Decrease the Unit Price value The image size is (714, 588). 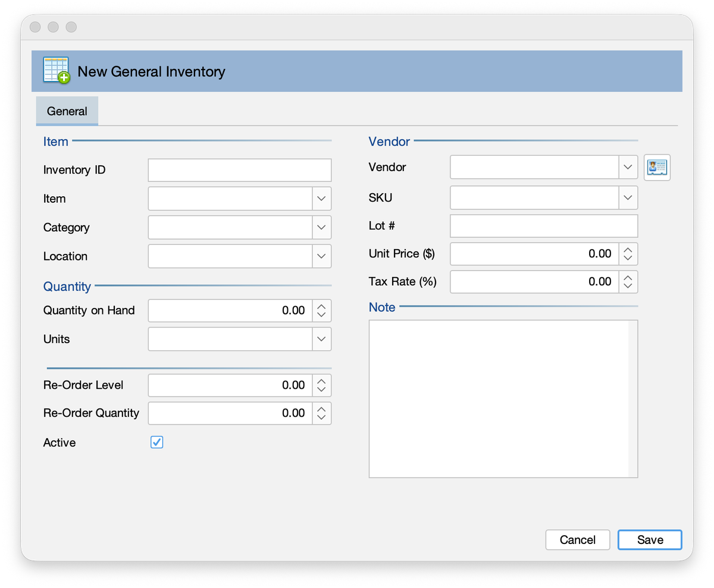628,259
